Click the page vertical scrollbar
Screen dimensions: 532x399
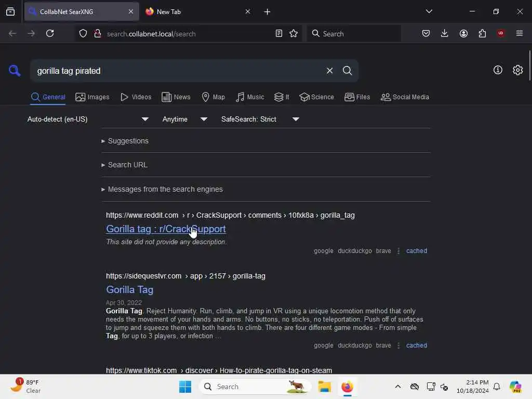tap(529, 66)
